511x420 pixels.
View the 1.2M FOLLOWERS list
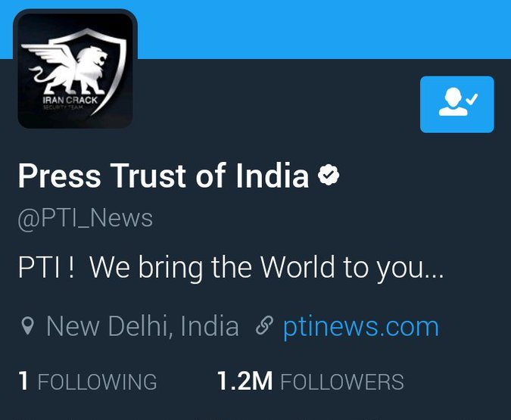[x=310, y=381]
